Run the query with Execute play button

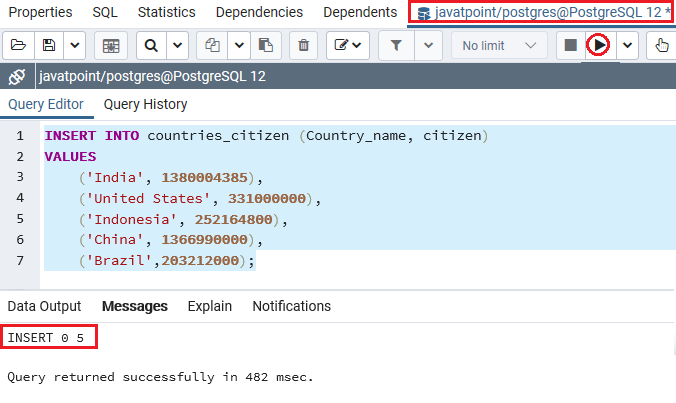(x=598, y=45)
